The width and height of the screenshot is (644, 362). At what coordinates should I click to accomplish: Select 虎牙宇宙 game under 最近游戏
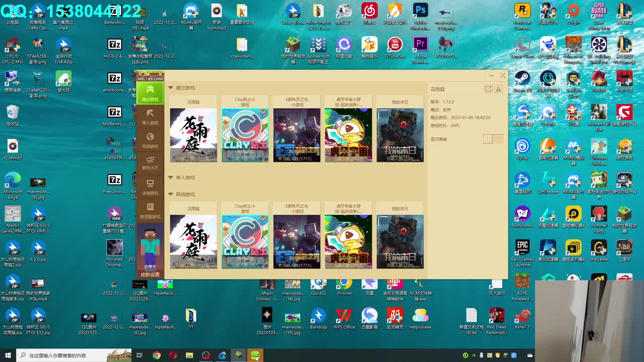click(x=348, y=135)
